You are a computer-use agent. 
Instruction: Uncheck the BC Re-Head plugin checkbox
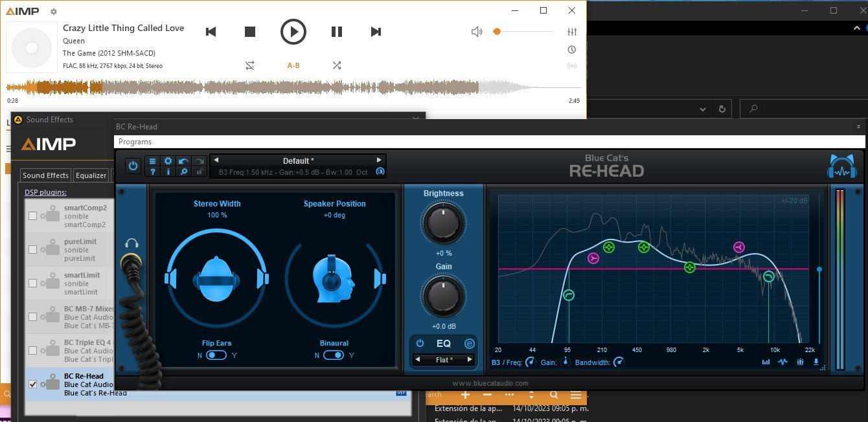coord(32,384)
